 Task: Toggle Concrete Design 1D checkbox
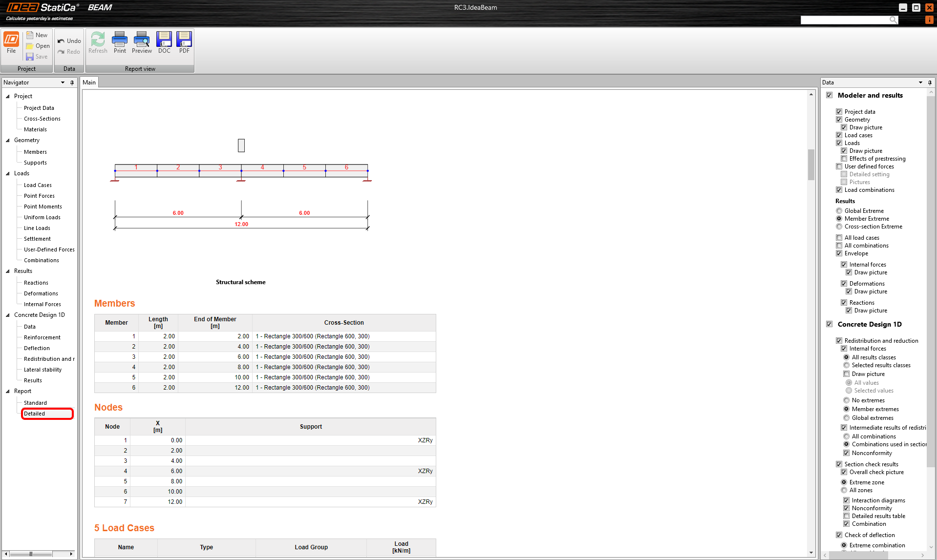830,324
